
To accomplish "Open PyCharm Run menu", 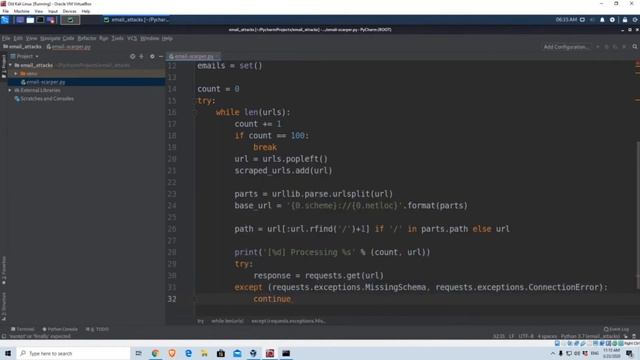I will [x=103, y=38].
